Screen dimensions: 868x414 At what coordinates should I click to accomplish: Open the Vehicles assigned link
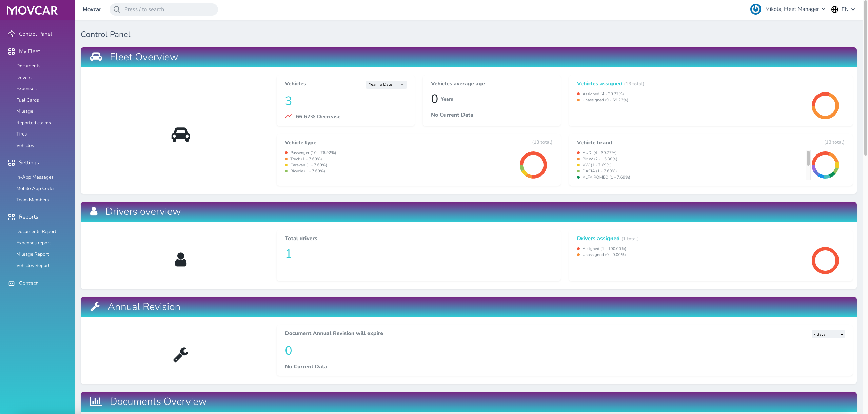pos(599,83)
